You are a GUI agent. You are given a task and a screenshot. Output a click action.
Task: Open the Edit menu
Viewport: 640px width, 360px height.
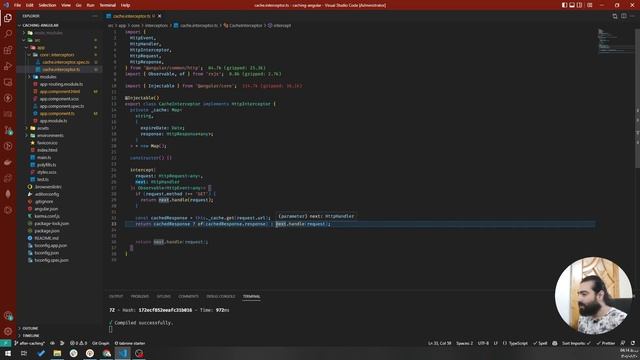pyautogui.click(x=30, y=5)
